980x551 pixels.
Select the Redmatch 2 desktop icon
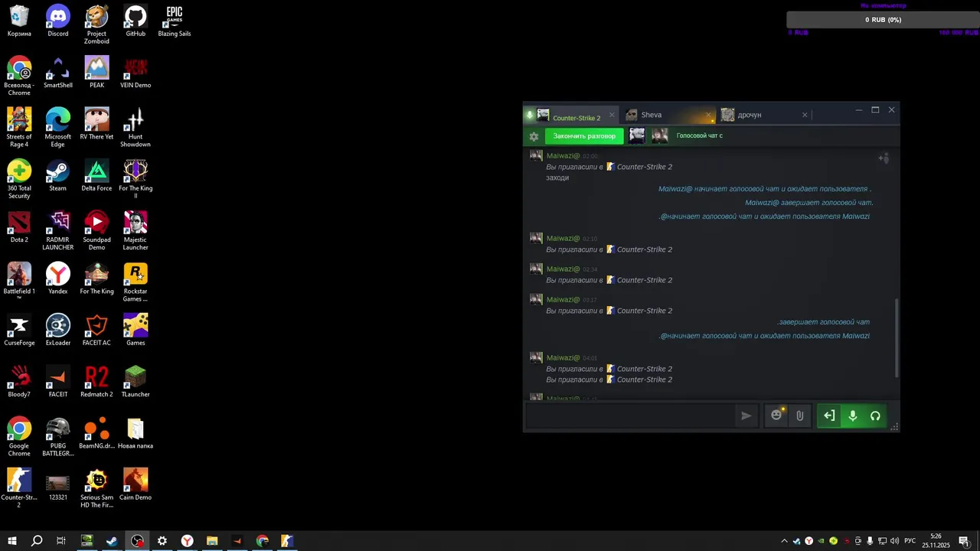(96, 381)
